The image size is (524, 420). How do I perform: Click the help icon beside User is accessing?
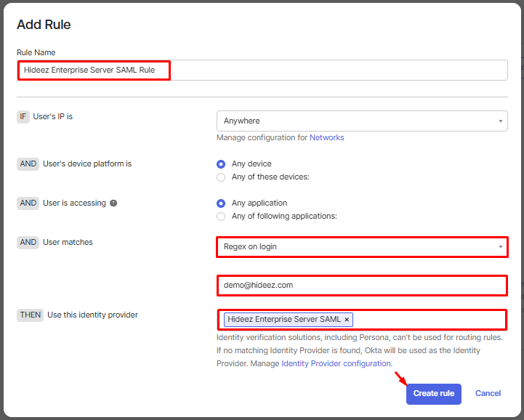point(113,203)
